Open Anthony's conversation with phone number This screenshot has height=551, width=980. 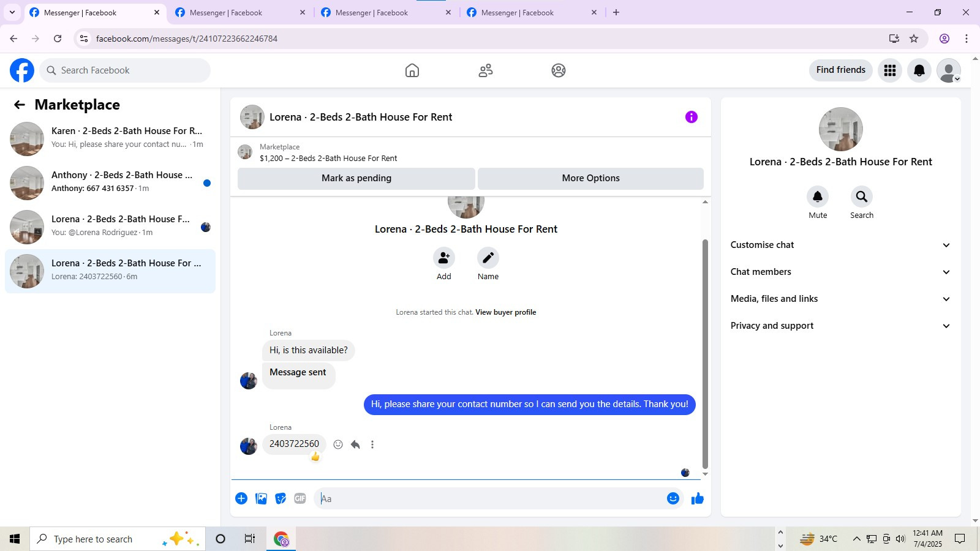(110, 183)
